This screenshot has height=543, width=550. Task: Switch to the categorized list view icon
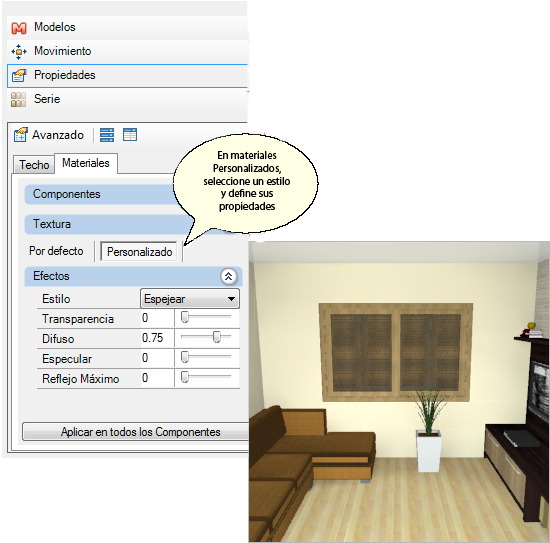[107, 135]
